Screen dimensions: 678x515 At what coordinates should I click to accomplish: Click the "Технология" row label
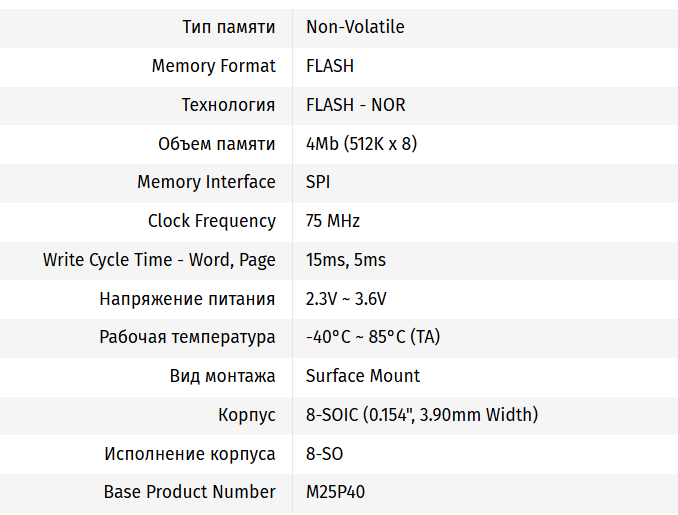[228, 105]
